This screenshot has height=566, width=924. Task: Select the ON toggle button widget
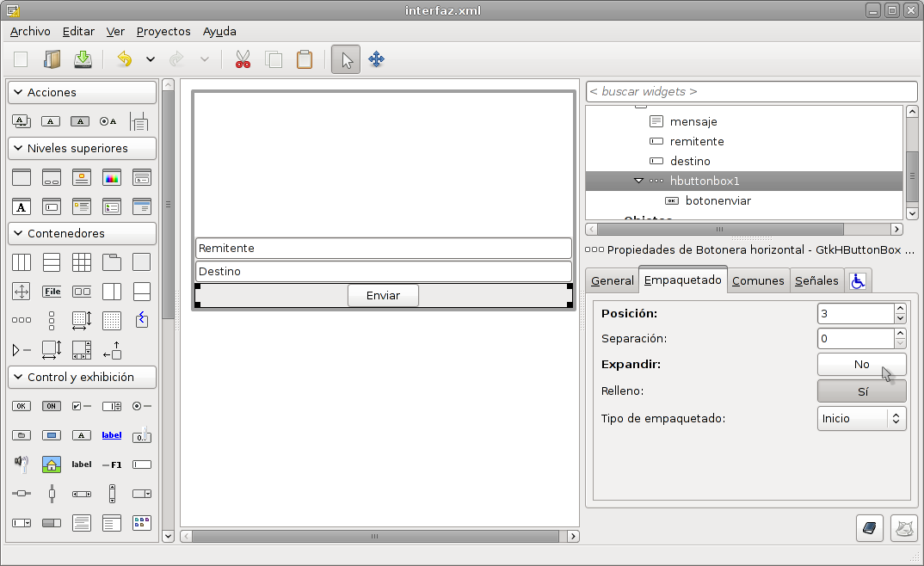(x=52, y=406)
